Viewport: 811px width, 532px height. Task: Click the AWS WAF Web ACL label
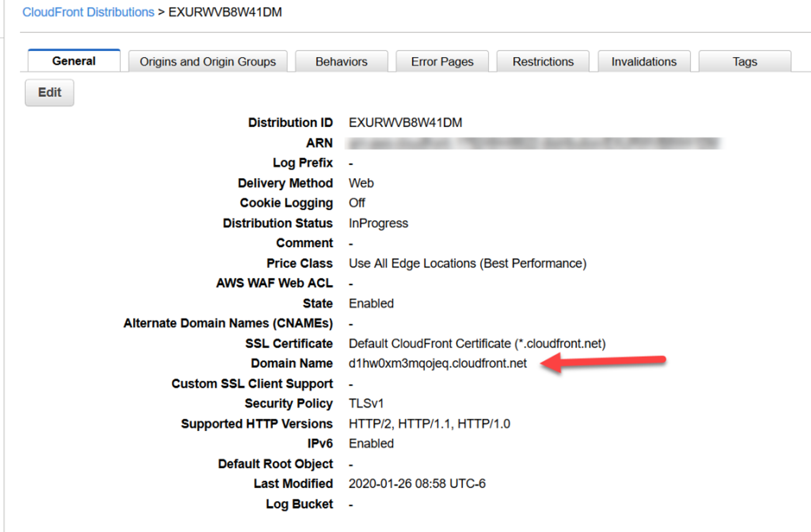pos(275,283)
